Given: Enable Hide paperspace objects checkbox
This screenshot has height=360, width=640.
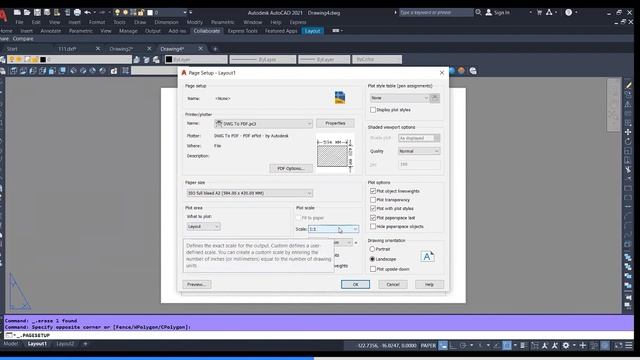Looking at the screenshot, I should (x=373, y=227).
